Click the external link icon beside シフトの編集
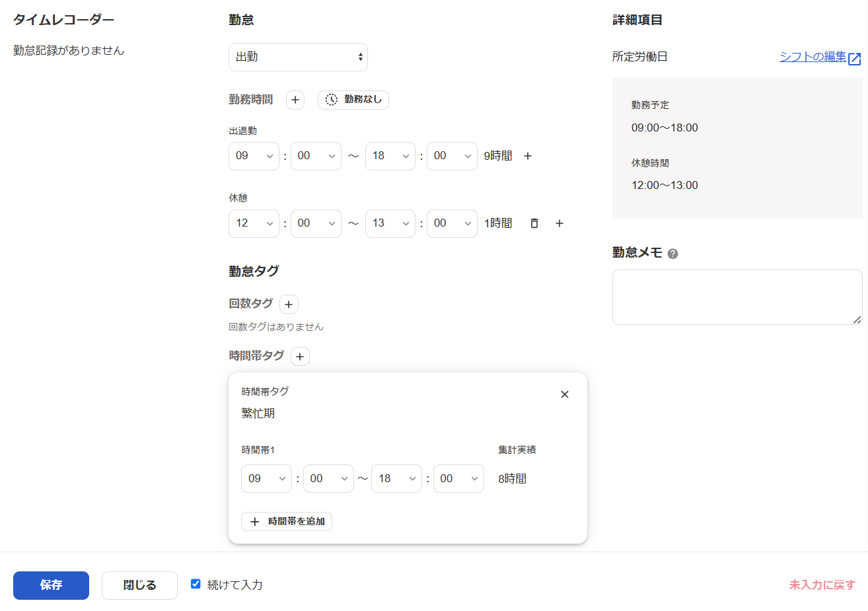 [x=854, y=59]
